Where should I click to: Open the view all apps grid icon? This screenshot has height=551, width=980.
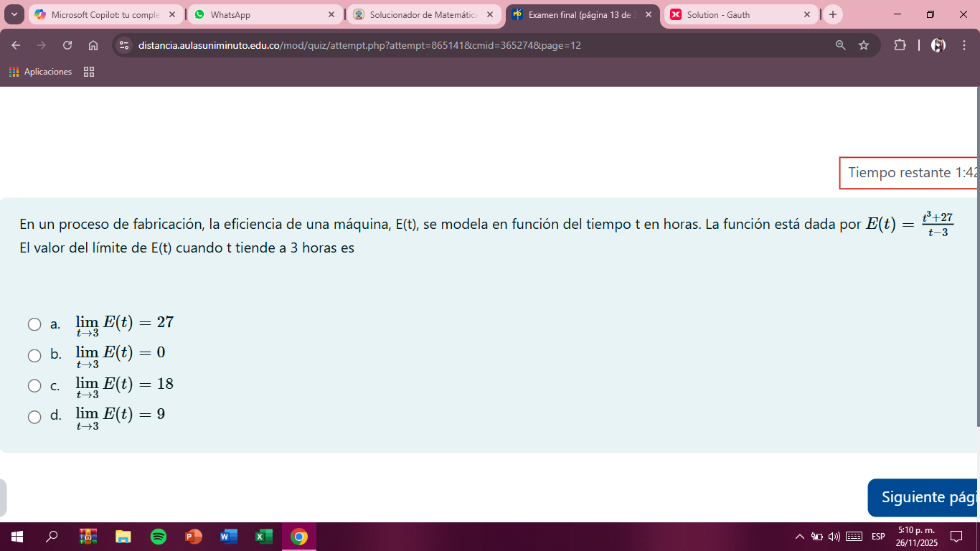pyautogui.click(x=89, y=72)
